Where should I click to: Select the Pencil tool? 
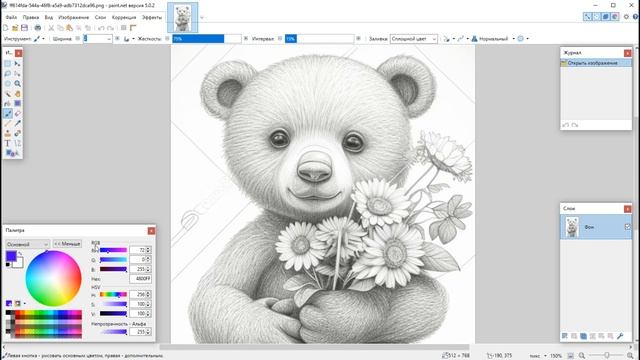[x=8, y=123]
